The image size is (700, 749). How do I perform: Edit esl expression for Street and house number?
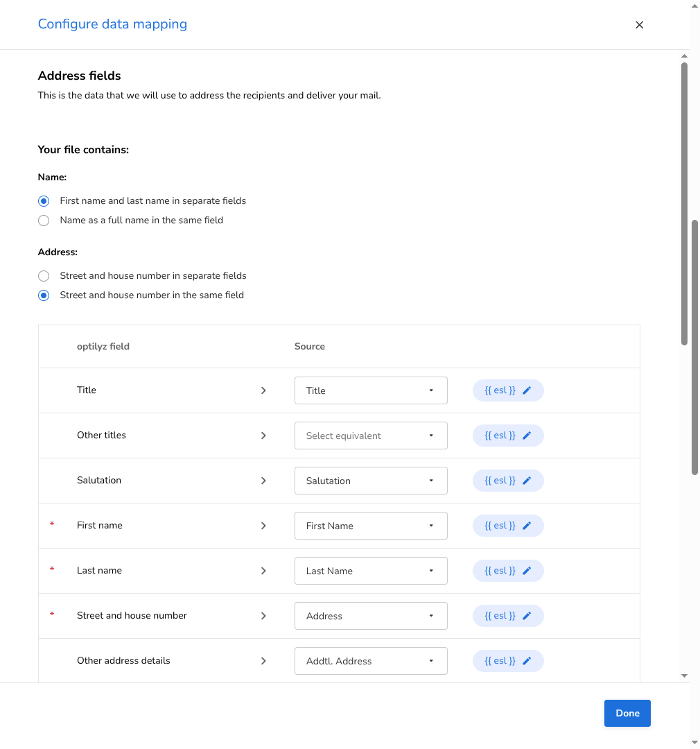[508, 616]
